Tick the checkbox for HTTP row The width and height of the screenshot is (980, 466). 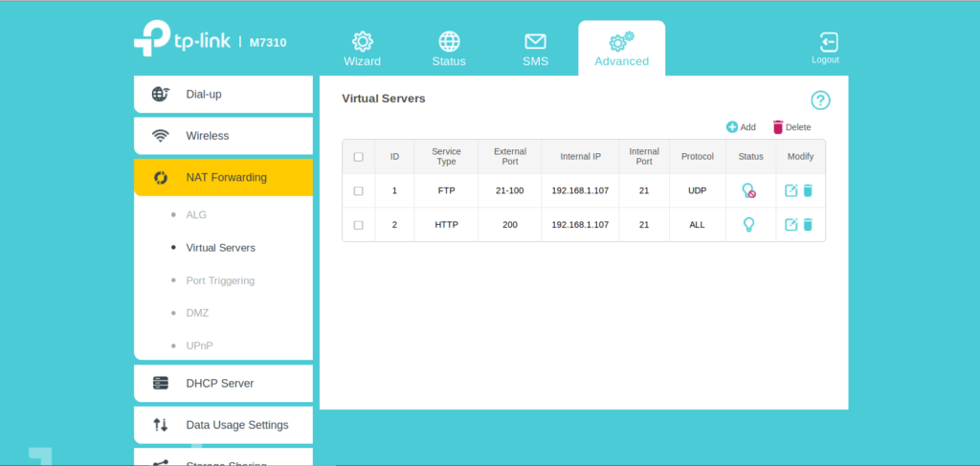point(359,225)
